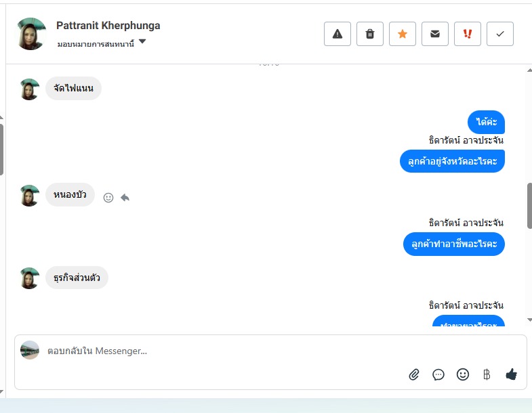The height and width of the screenshot is (413, 532).
Task: Star this conversation with orange star
Action: [403, 34]
